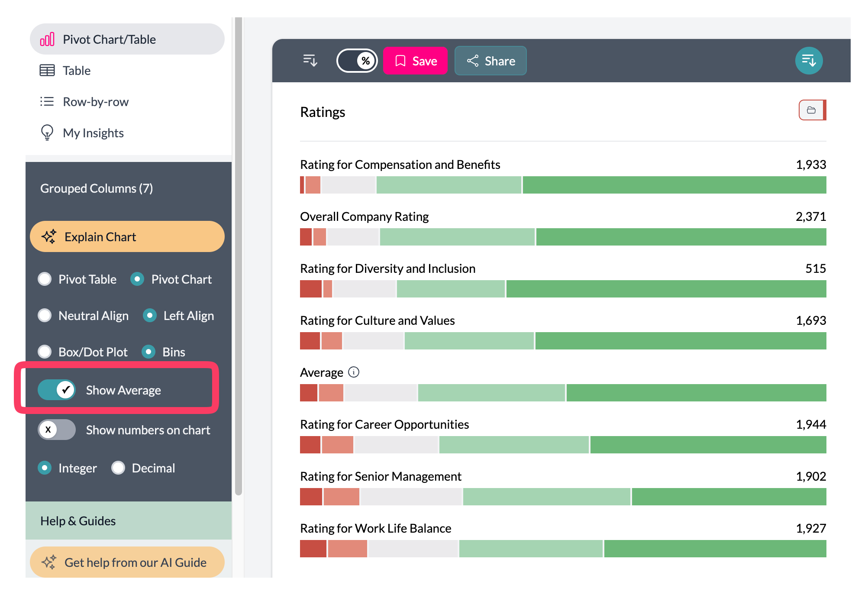The image size is (868, 595).
Task: Click the Share button
Action: [x=490, y=61]
